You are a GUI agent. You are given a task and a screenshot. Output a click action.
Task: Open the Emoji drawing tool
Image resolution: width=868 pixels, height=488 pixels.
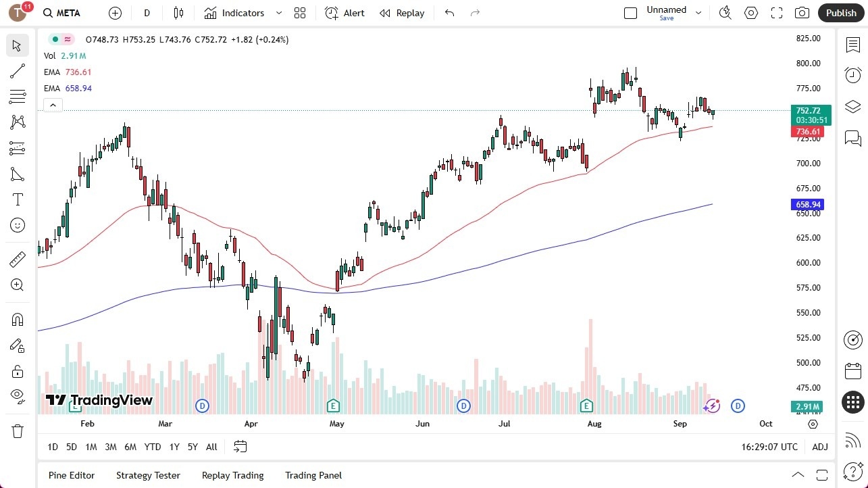click(x=17, y=225)
